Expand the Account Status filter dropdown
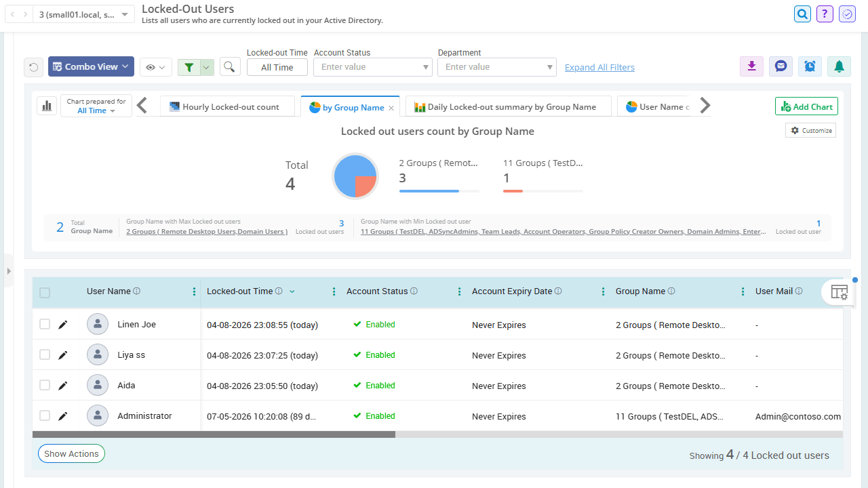 [373, 67]
